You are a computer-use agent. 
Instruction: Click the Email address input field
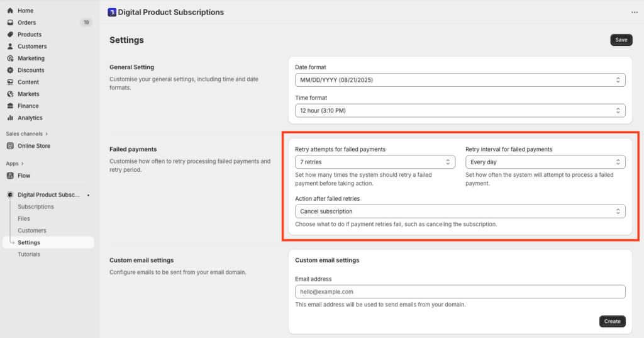pyautogui.click(x=460, y=291)
